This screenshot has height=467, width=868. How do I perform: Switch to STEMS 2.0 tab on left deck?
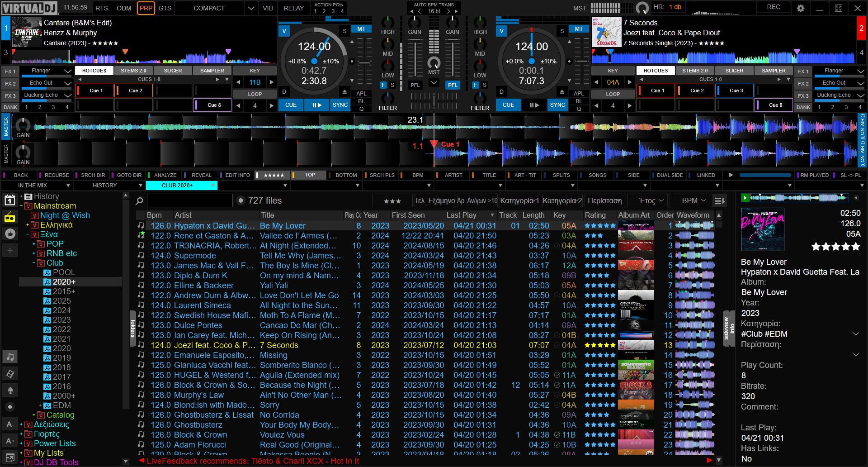click(x=133, y=71)
